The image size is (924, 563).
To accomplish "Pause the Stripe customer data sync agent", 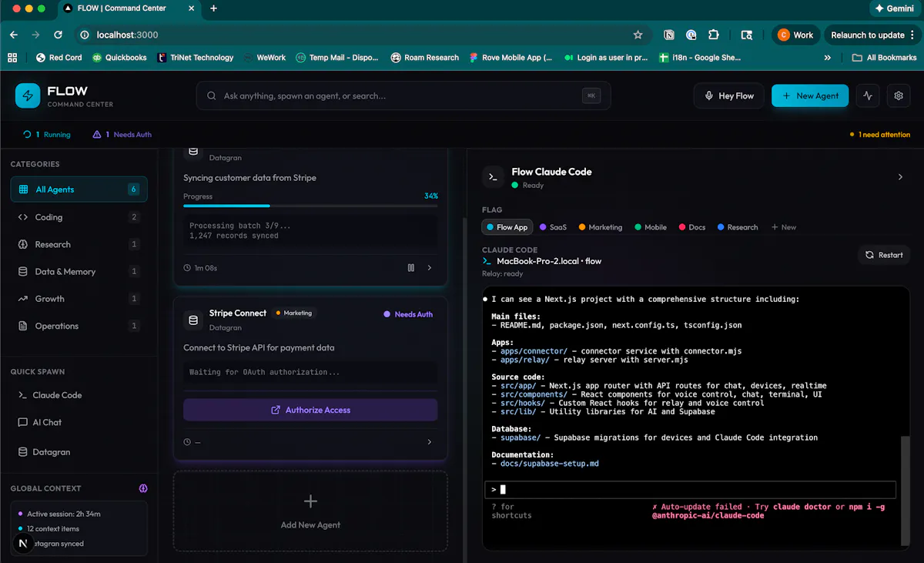I will coord(411,268).
